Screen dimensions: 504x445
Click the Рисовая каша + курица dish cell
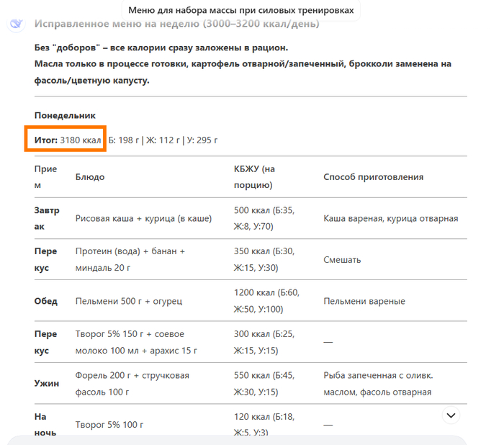(143, 218)
